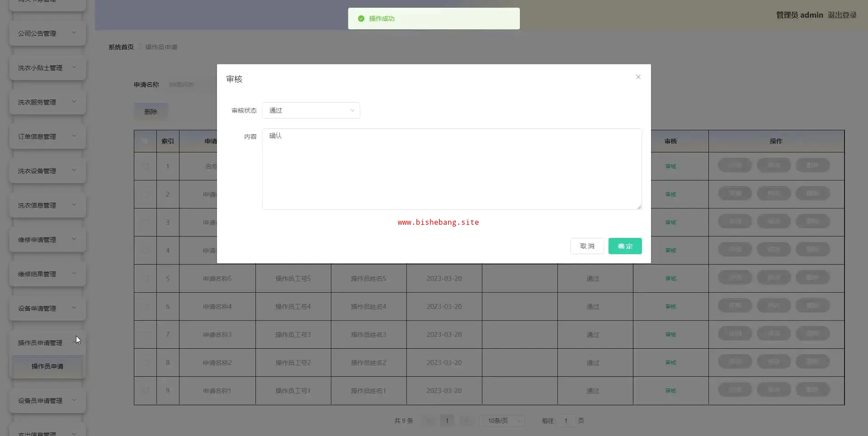Collapse the 操作员申请管理 sidebar chevron
This screenshot has width=868, height=436.
74,342
